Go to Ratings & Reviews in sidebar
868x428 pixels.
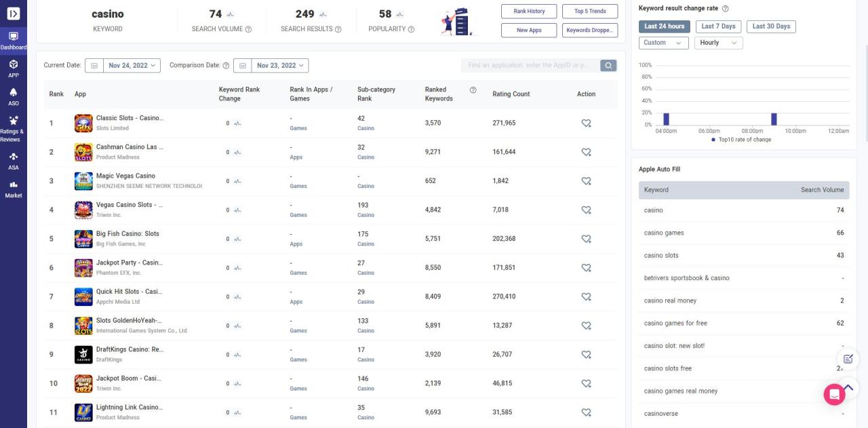(x=14, y=128)
